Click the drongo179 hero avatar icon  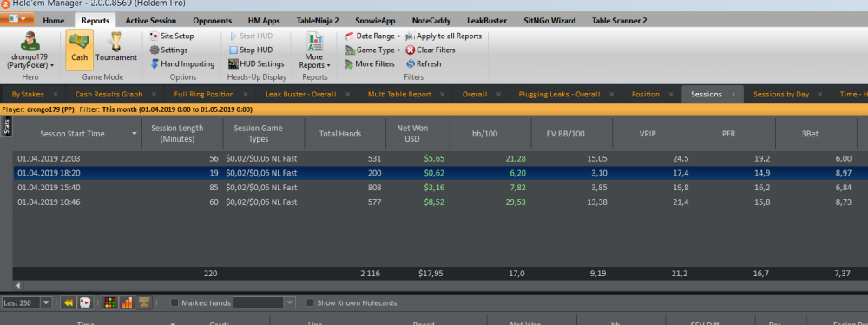coord(30,42)
